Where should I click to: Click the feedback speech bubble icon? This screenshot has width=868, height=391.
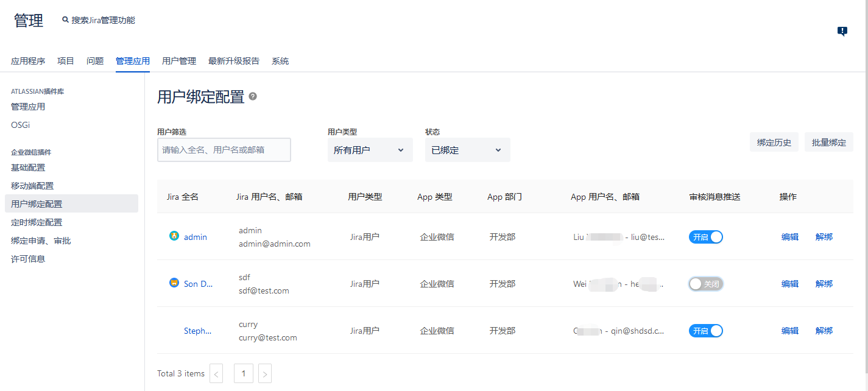pos(842,32)
